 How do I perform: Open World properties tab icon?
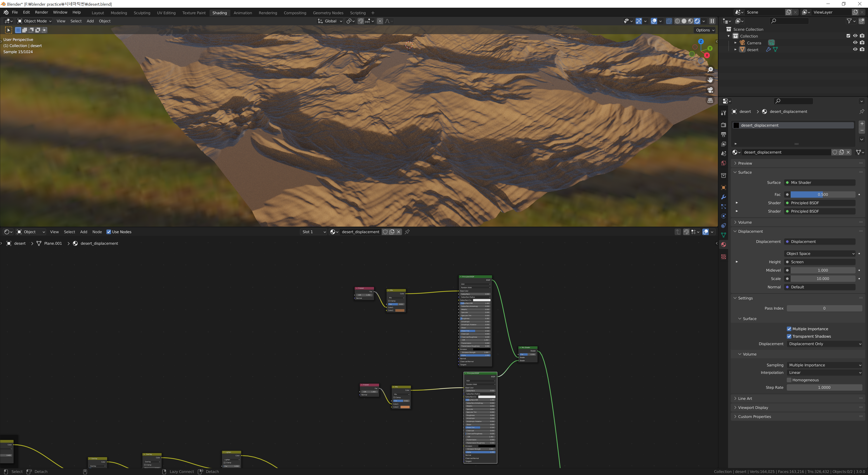pyautogui.click(x=723, y=163)
